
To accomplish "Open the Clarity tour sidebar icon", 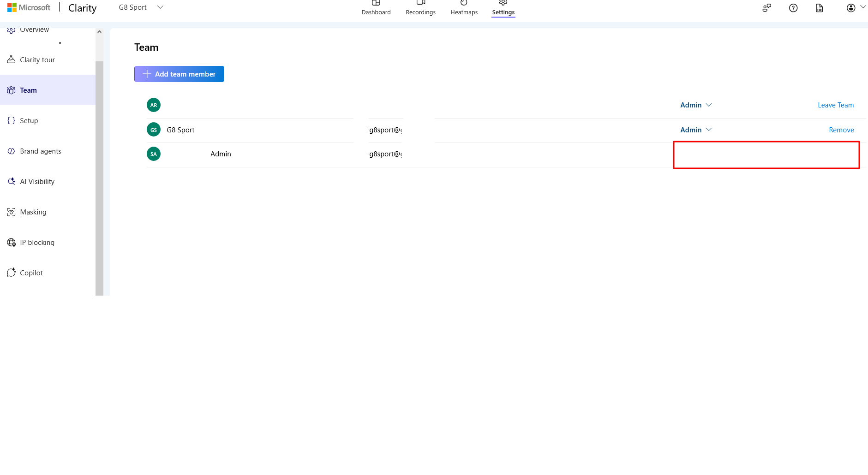I will [12, 59].
